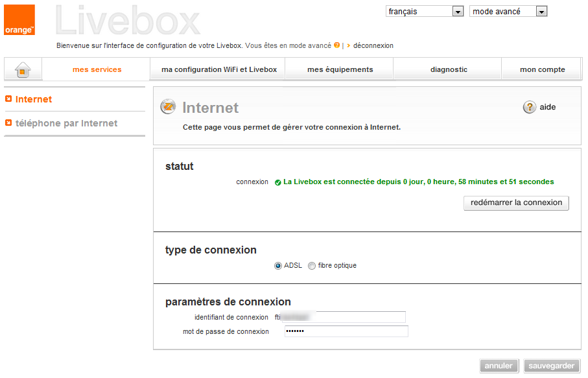The width and height of the screenshot is (588, 378).
Task: Open the aide help link
Action: pos(548,107)
